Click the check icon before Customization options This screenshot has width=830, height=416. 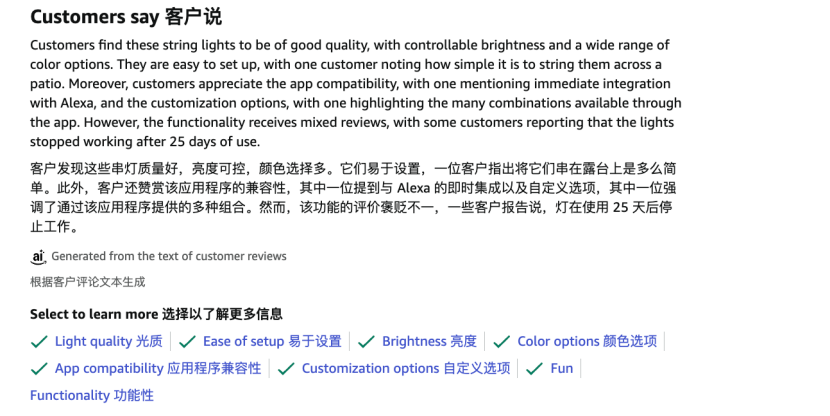[x=287, y=369]
